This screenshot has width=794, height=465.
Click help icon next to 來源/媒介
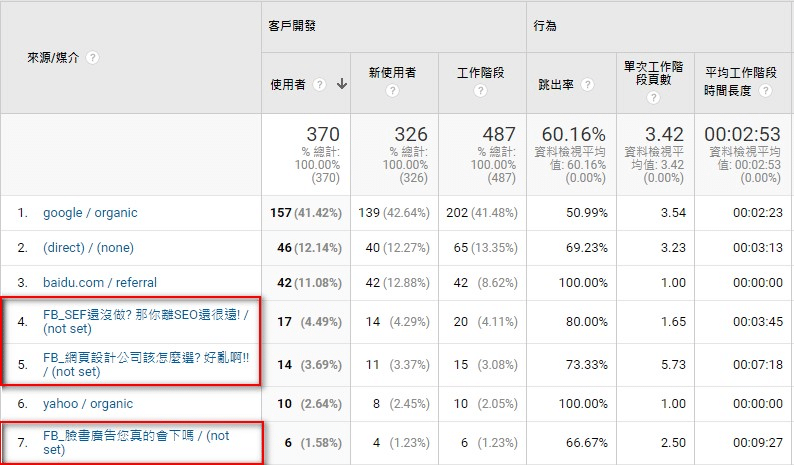[93, 58]
